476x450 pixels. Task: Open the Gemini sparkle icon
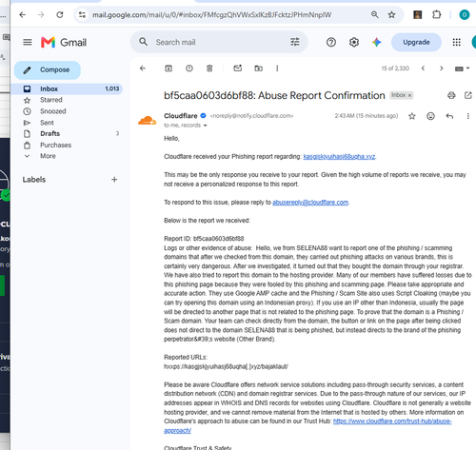377,42
